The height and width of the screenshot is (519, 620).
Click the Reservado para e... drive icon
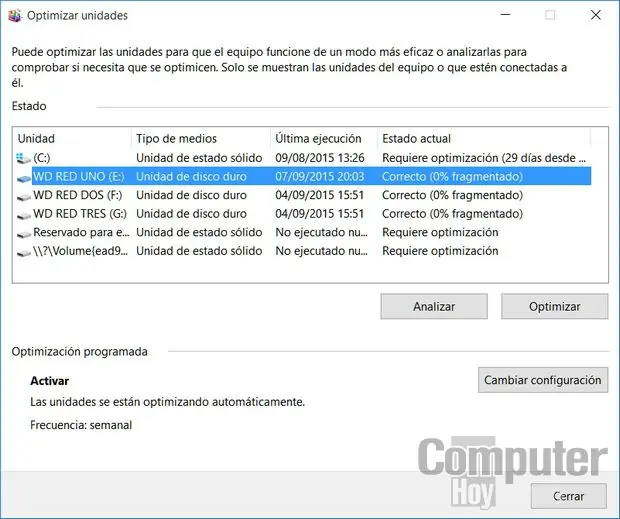tap(24, 234)
